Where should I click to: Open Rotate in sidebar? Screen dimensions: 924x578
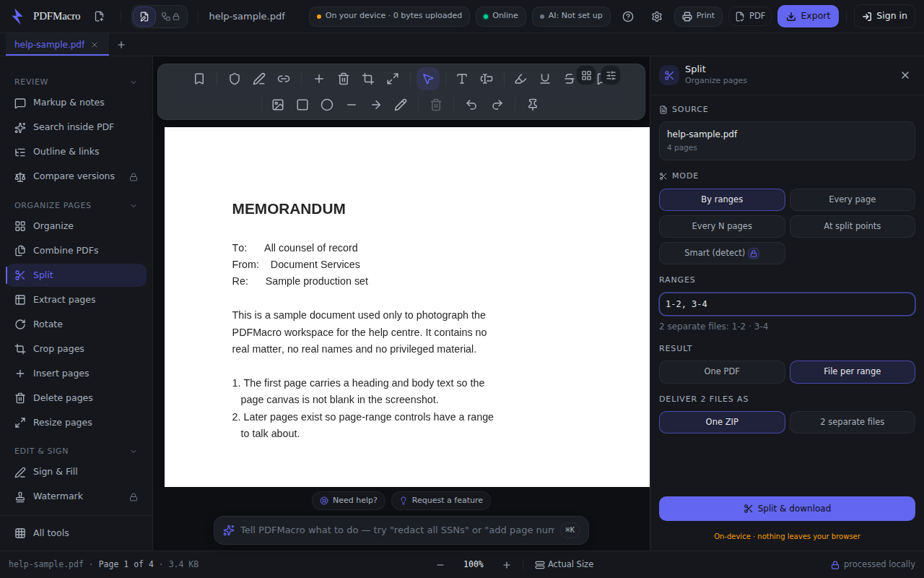coord(76,324)
